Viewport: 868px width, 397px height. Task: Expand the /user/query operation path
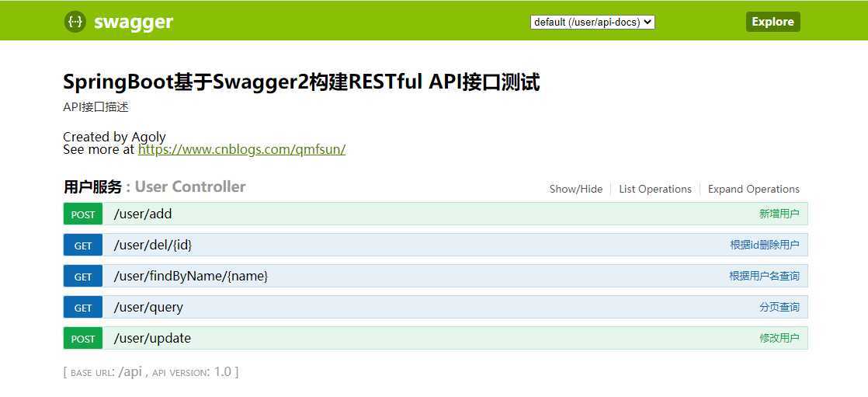[148, 307]
